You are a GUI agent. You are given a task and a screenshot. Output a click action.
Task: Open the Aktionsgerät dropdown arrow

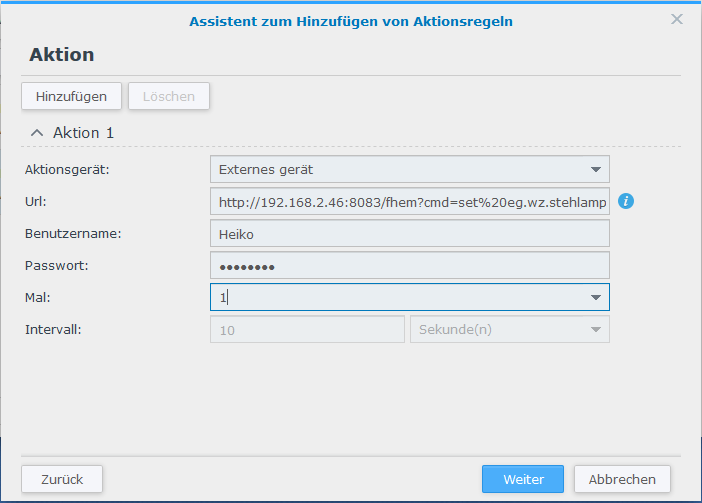pos(595,170)
